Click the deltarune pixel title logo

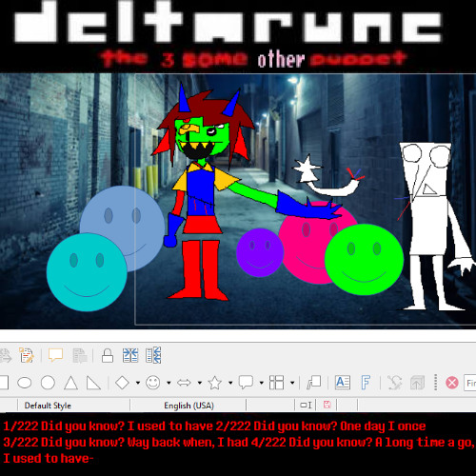point(228,23)
